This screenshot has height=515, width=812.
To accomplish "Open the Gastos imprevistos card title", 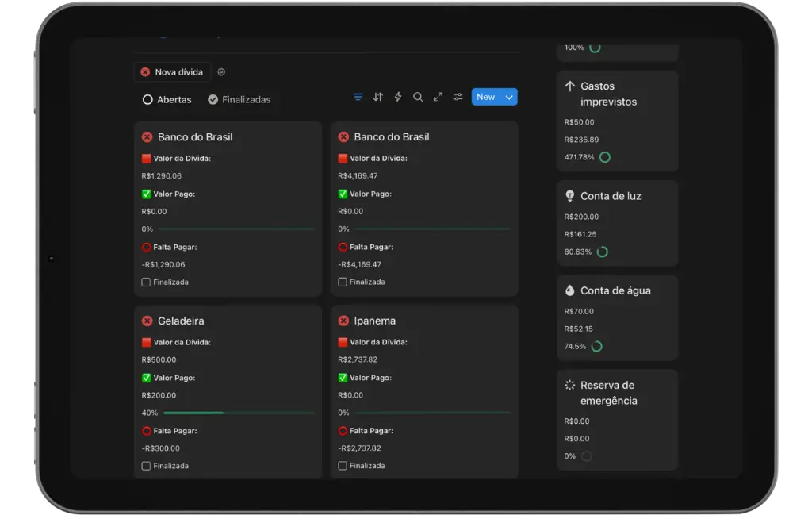I will pos(608,94).
